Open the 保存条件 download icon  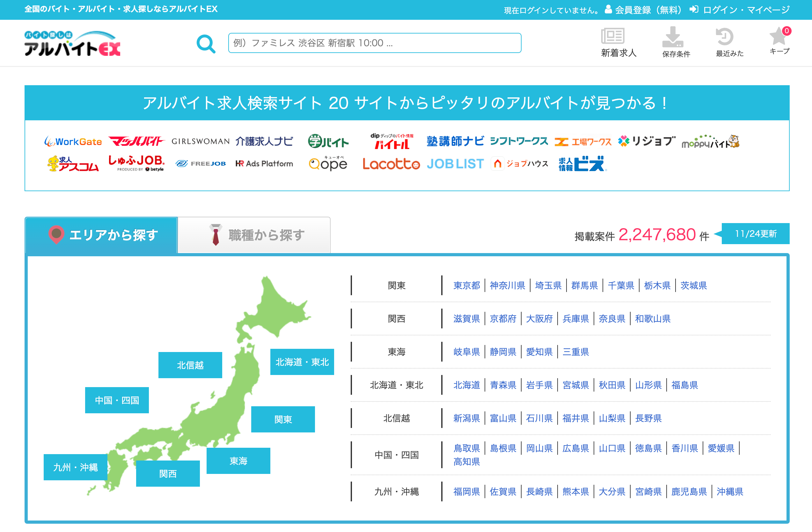pyautogui.click(x=672, y=36)
